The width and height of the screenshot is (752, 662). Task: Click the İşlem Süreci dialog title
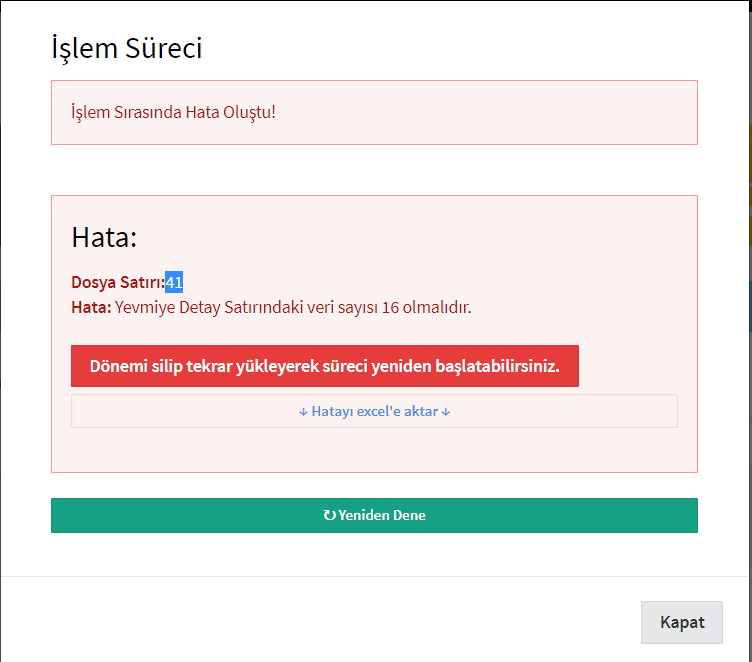point(127,48)
